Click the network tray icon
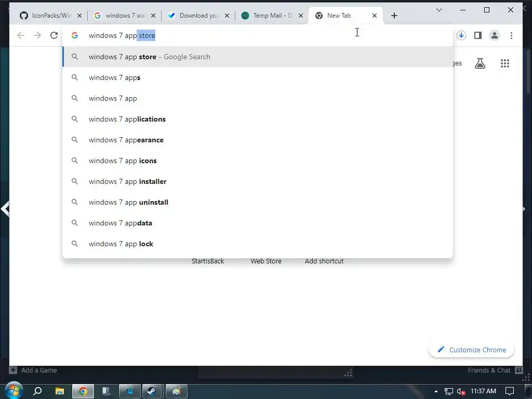The width and height of the screenshot is (532, 399). pos(448,391)
